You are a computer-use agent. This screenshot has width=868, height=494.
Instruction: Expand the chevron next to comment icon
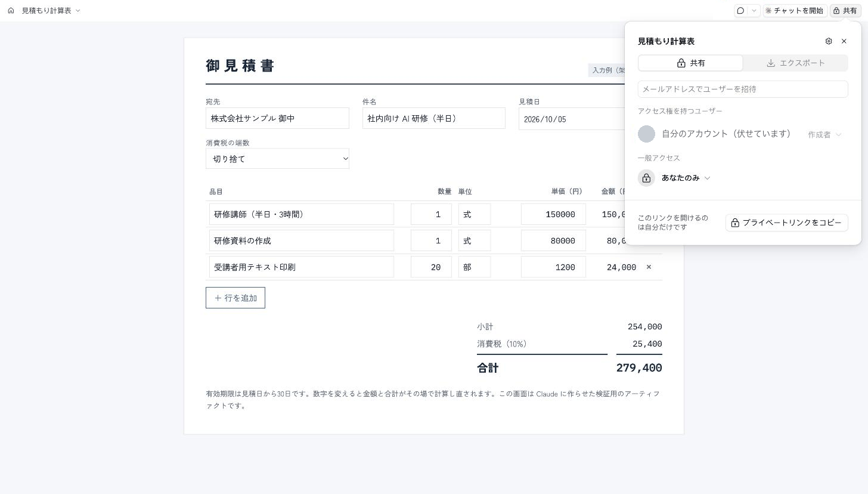(754, 11)
